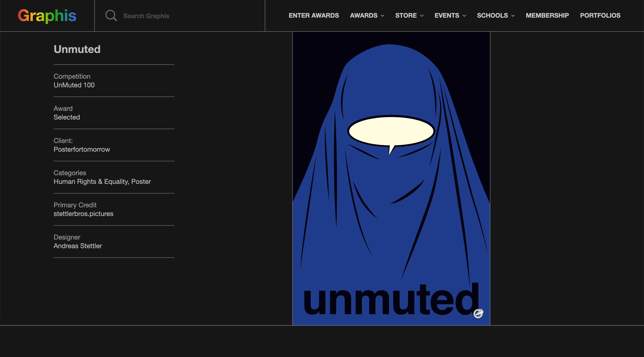Viewport: 644px width, 357px height.
Task: Open the Store menu
Action: click(406, 15)
